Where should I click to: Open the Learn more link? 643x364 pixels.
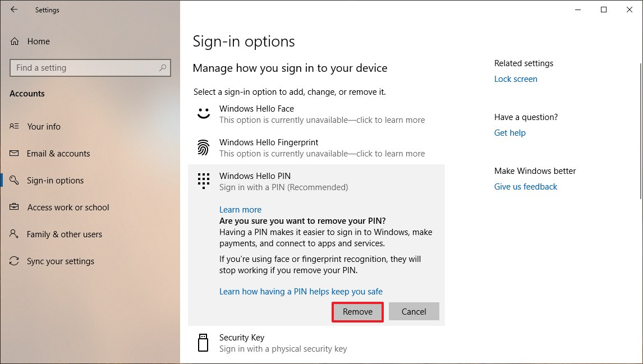tap(240, 209)
